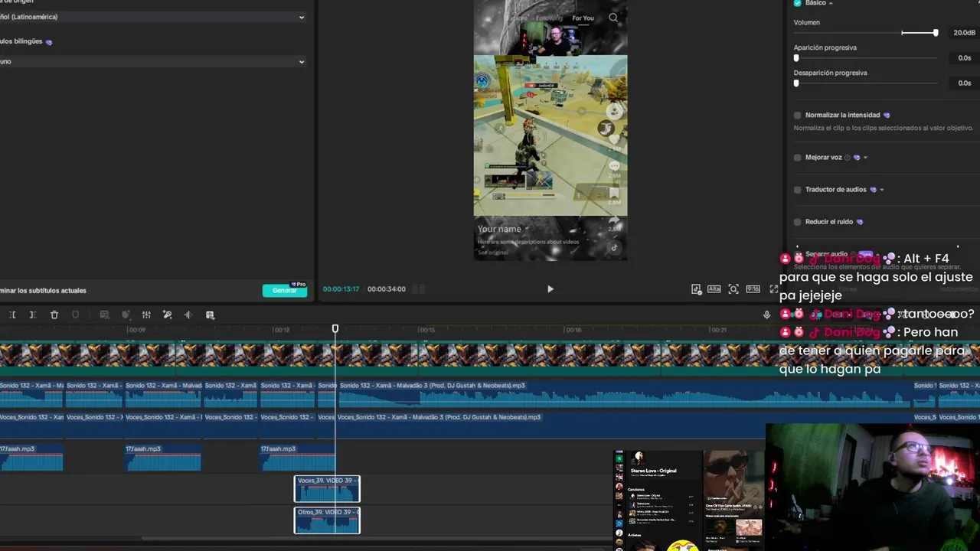Open audio equalizer sliders icon in toolbar
This screenshot has height=551, width=980.
pos(146,315)
